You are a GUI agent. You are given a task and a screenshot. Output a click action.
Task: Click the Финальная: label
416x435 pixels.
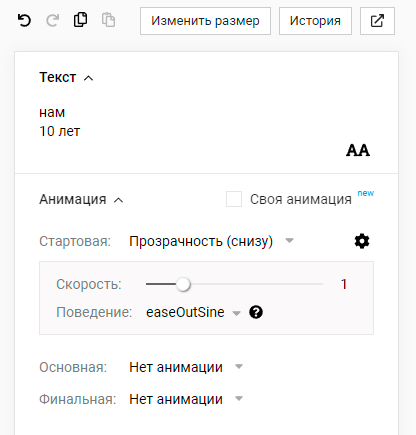point(78,399)
